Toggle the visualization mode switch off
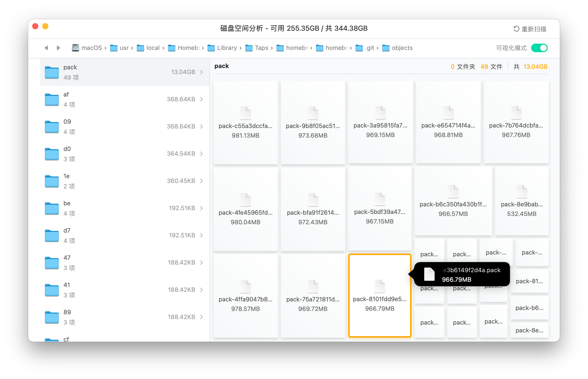Viewport: 588px width, 379px height. point(539,48)
